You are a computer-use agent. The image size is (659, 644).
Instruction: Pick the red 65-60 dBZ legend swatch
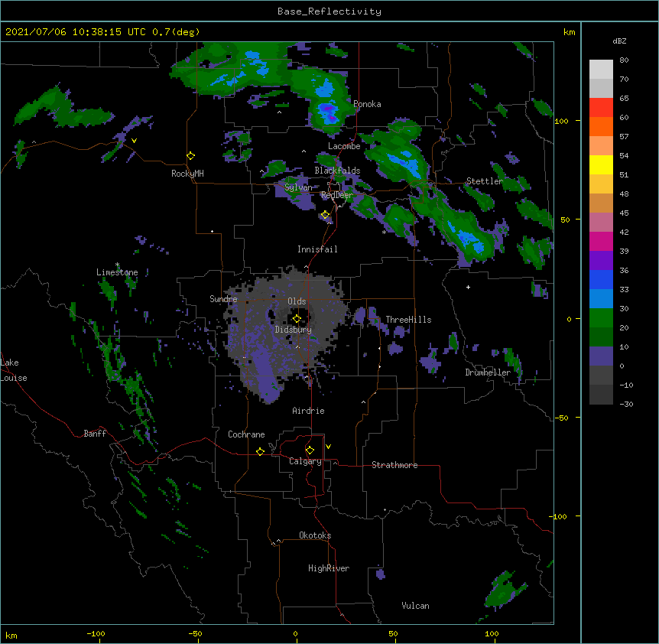pyautogui.click(x=601, y=108)
